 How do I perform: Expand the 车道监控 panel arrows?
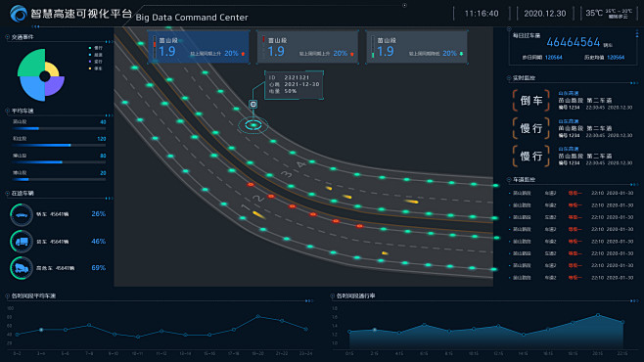pos(634,185)
